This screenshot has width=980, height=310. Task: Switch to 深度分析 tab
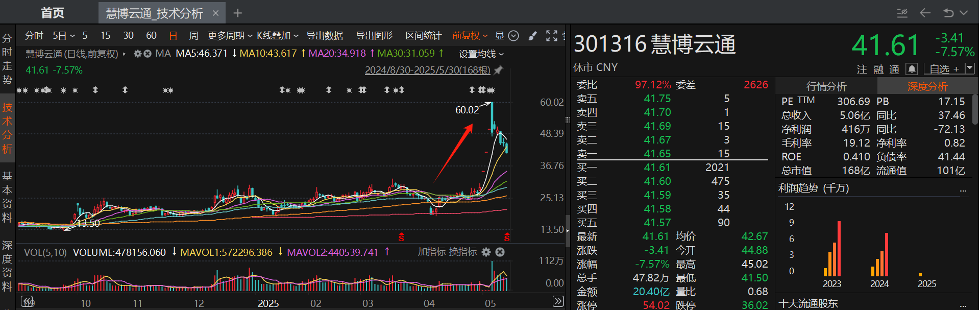tap(927, 86)
